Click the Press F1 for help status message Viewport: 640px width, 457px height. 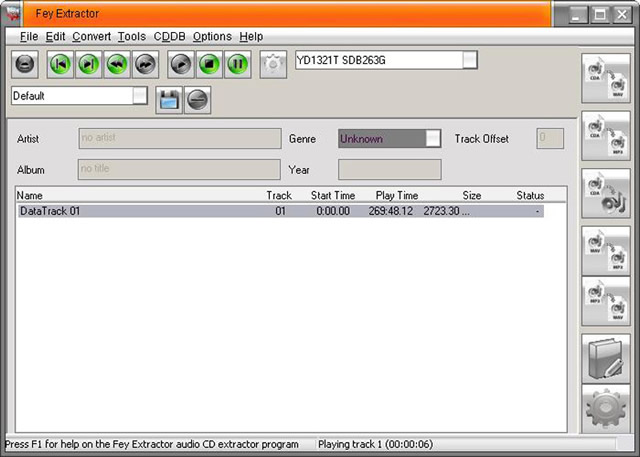[x=152, y=444]
